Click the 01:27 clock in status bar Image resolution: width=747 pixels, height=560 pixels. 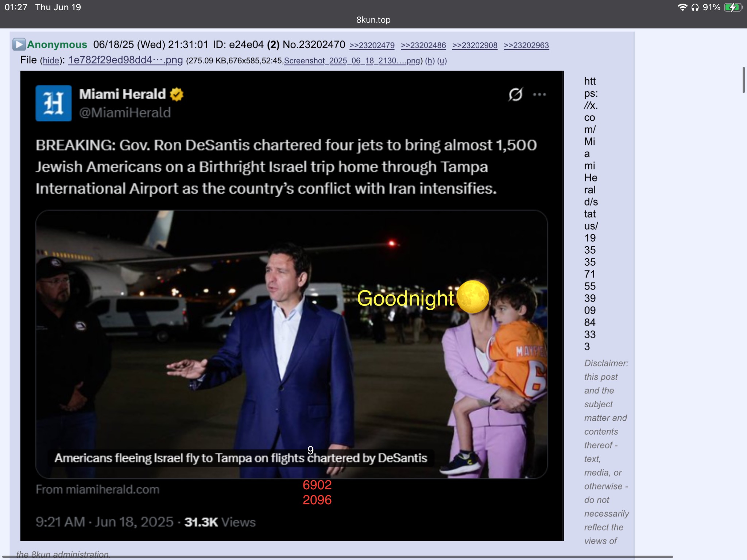click(16, 7)
